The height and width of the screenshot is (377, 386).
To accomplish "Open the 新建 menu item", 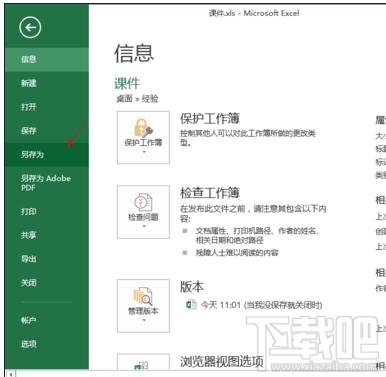I will (x=47, y=83).
